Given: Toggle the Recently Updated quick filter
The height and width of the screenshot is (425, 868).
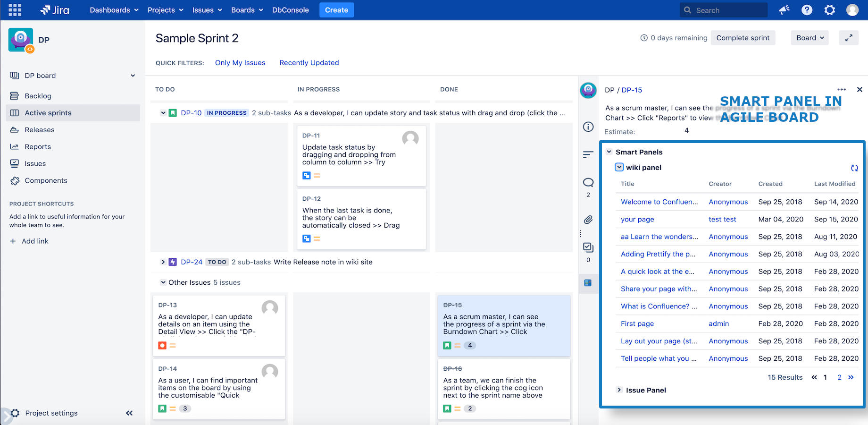Looking at the screenshot, I should 309,63.
